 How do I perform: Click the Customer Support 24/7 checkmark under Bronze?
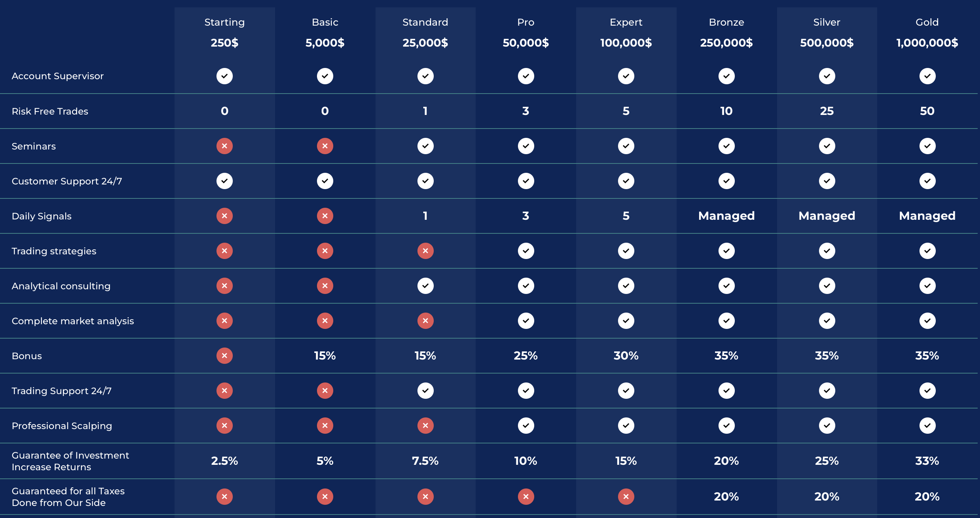click(727, 181)
